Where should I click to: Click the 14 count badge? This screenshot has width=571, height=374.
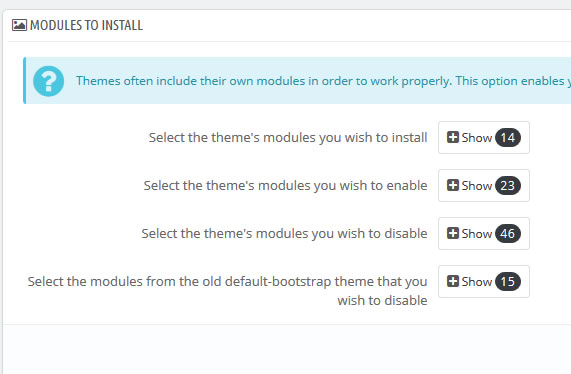508,138
